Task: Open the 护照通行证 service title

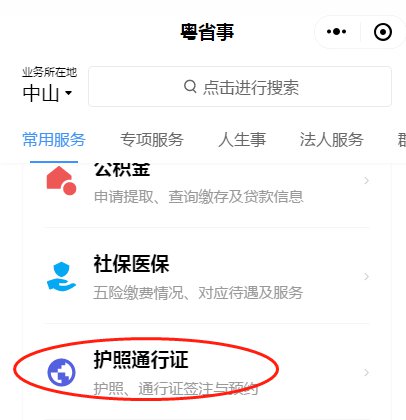Action: (141, 360)
